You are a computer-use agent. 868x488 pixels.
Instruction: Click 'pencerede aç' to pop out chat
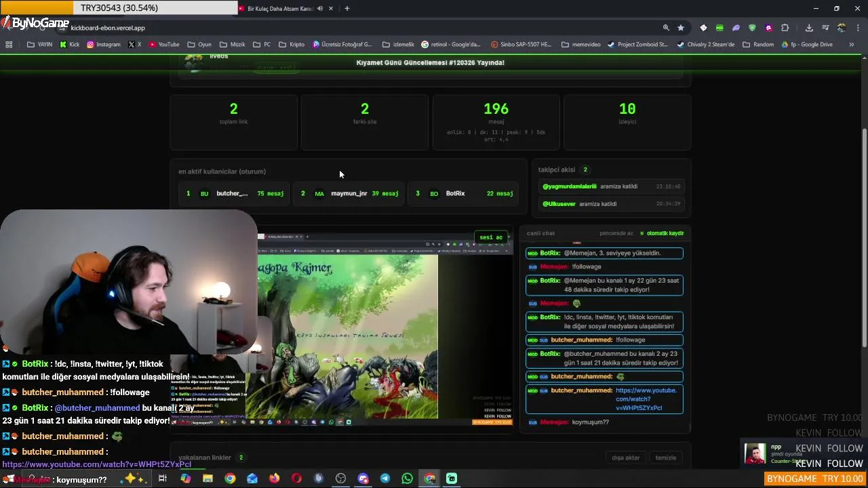pyautogui.click(x=616, y=233)
